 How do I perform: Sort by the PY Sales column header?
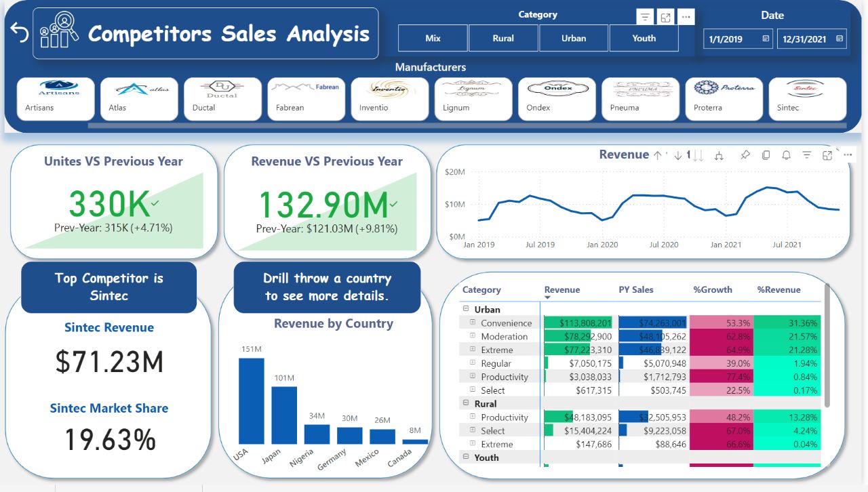635,289
